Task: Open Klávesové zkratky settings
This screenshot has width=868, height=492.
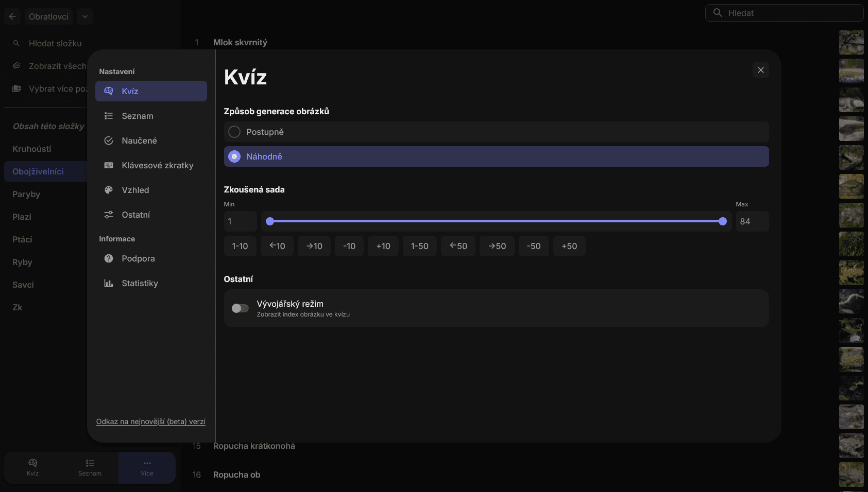Action: coord(151,165)
